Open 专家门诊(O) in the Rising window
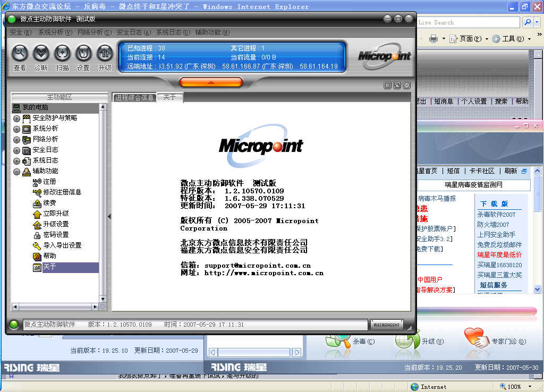The height and width of the screenshot is (392, 544). (x=496, y=339)
